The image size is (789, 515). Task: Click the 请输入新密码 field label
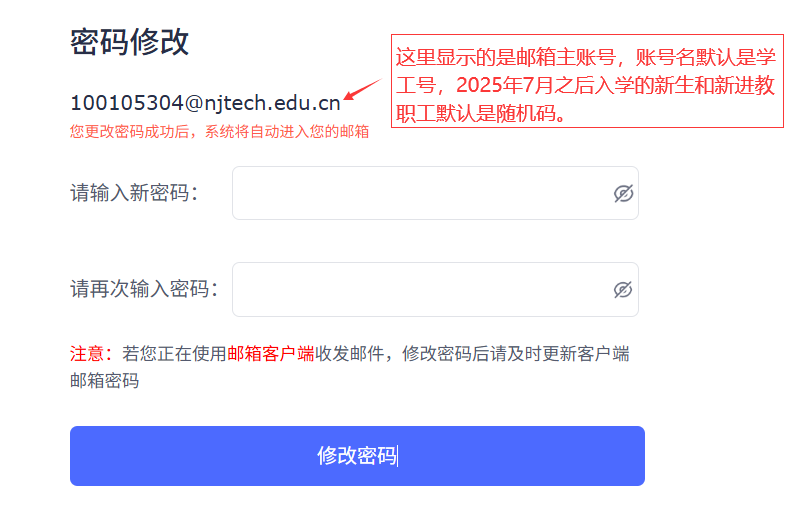[x=135, y=193]
